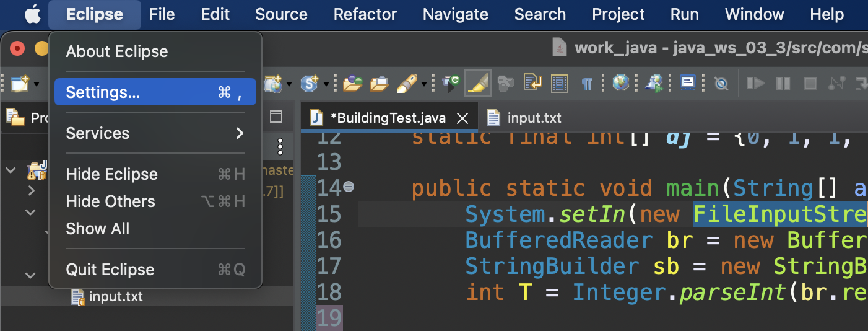Collapse the main method fold on line 14
Viewport: 868px width, 331px height.
[349, 187]
